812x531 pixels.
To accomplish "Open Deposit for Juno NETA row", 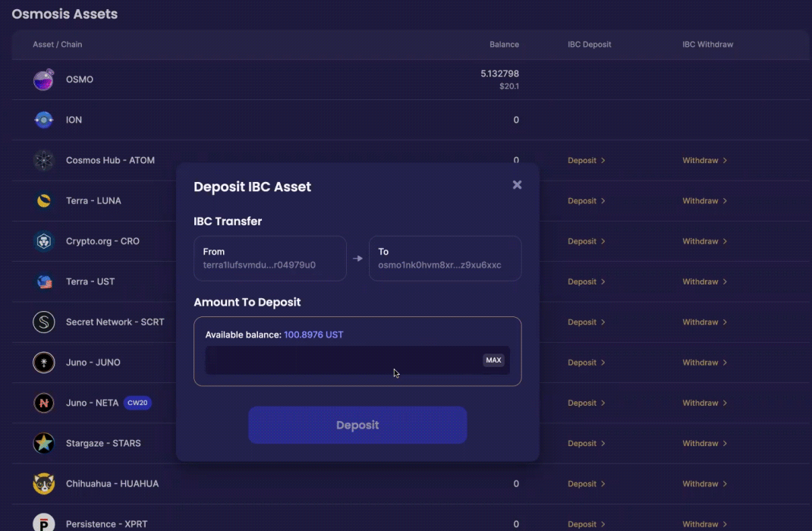I will tap(586, 403).
